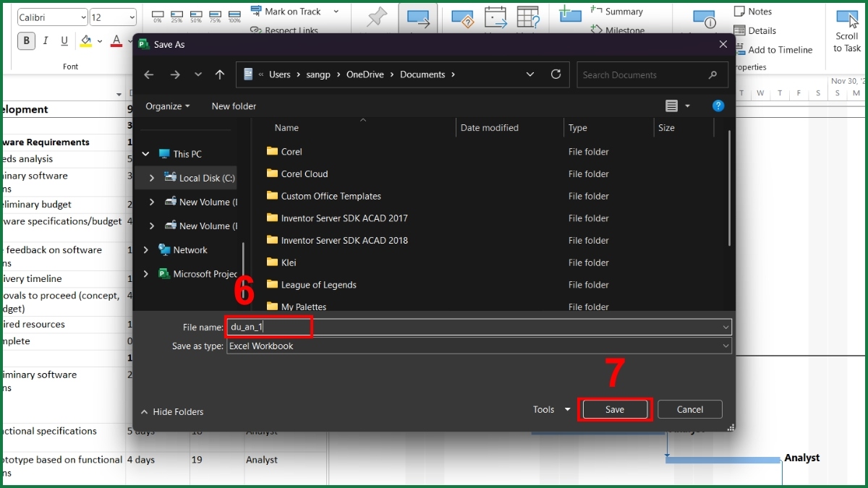The image size is (868, 488).
Task: Add selected task to Timeline
Action: (775, 50)
